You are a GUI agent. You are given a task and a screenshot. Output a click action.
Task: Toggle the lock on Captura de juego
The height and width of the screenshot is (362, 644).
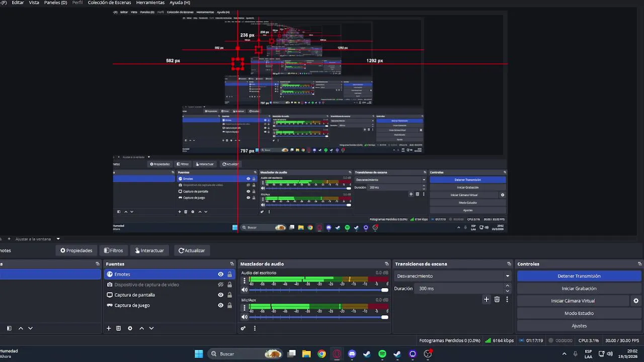pyautogui.click(x=229, y=305)
